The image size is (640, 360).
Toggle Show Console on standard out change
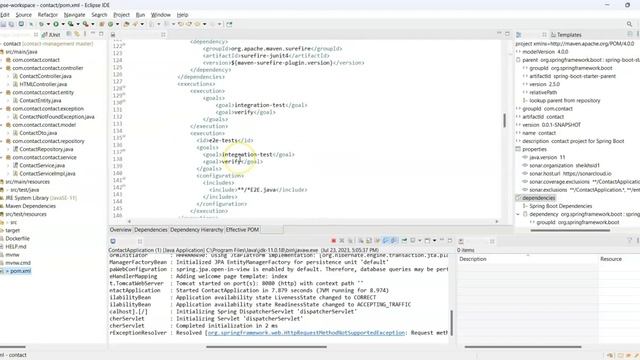click(385, 241)
